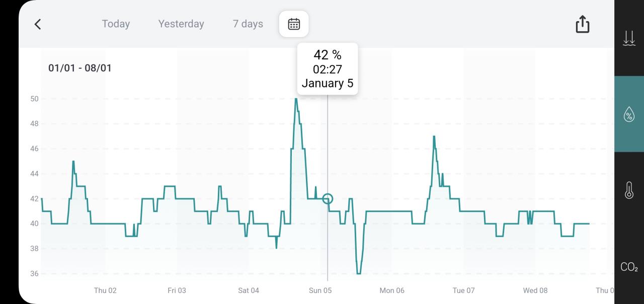Switch to the CO₂ chart
Viewport: 644px width, 304px height.
tap(629, 267)
